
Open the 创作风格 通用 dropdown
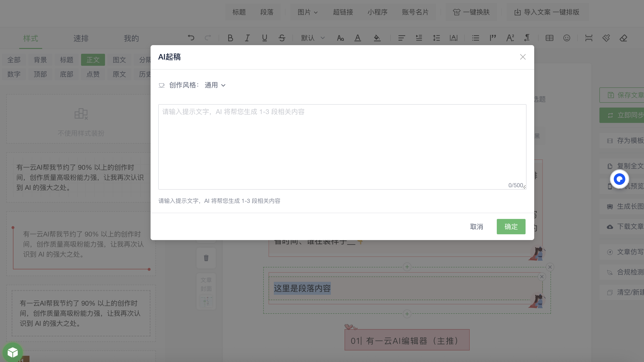point(215,85)
